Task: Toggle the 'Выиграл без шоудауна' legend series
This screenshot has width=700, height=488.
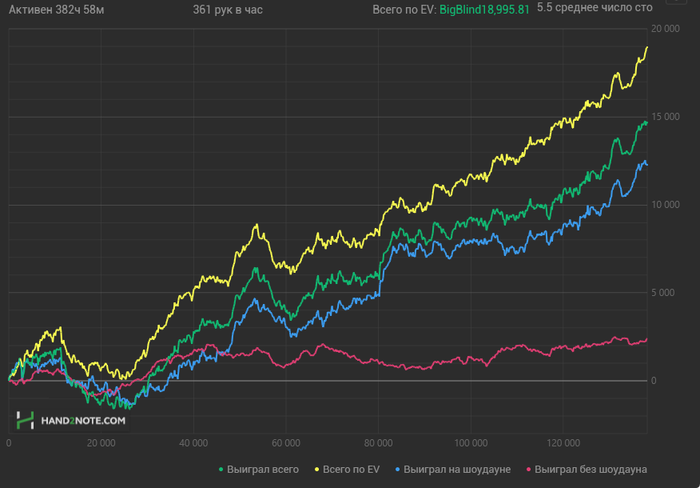Action: 587,469
